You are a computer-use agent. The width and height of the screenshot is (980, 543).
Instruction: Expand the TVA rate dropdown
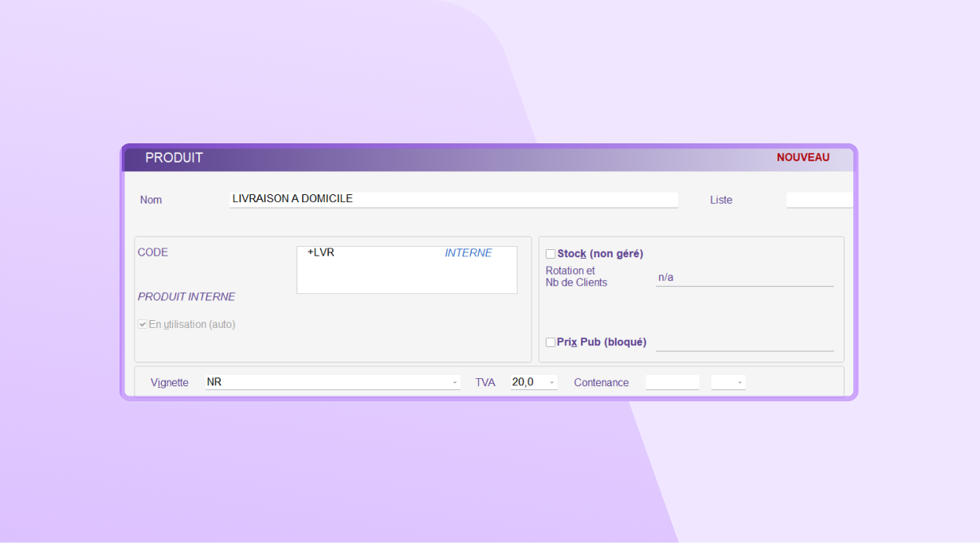pos(551,383)
